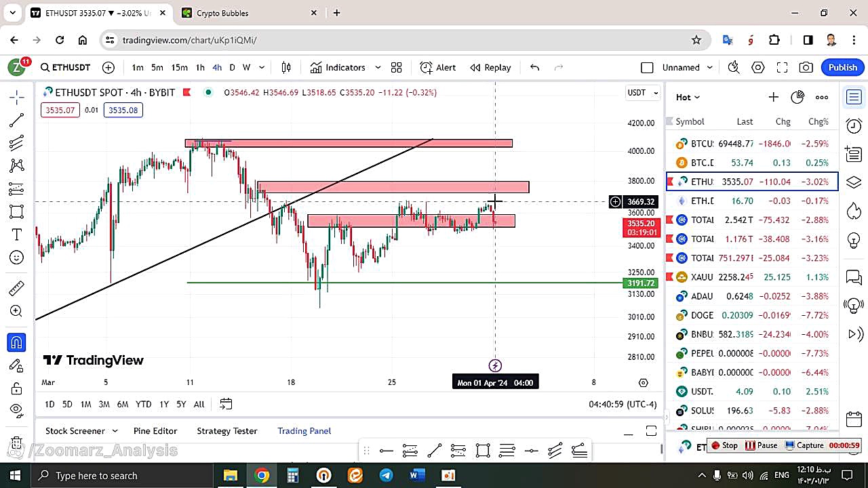Screen dimensions: 868x488
Task: Show All chart date range
Action: click(199, 404)
